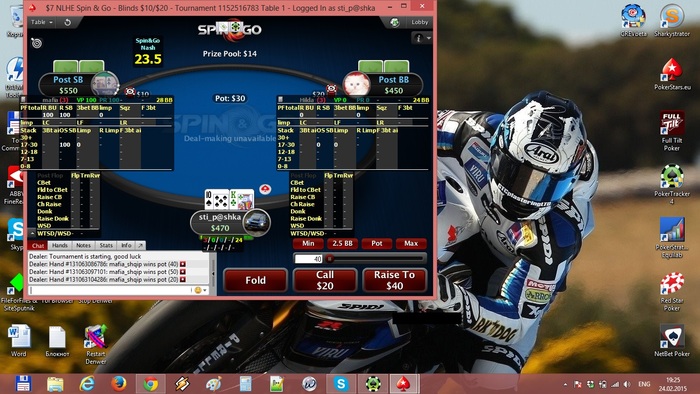The width and height of the screenshot is (700, 394).
Task: Set bet to 2.5 BB
Action: pos(342,244)
